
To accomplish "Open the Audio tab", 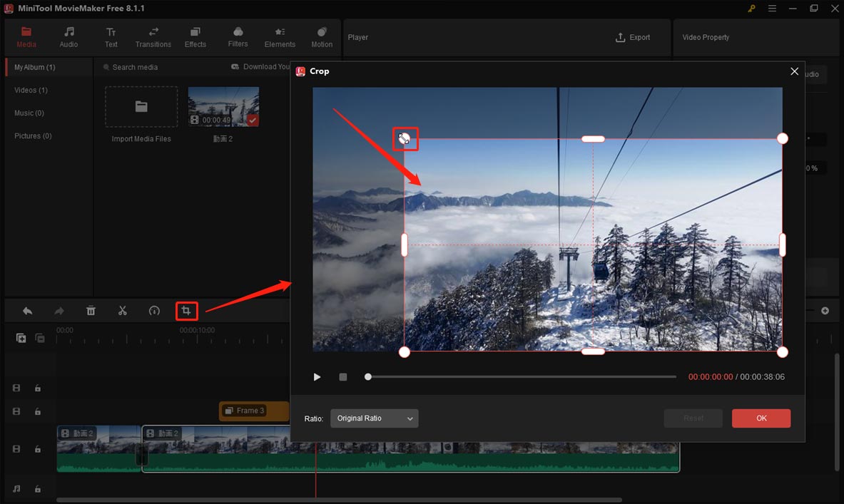I will pos(68,37).
